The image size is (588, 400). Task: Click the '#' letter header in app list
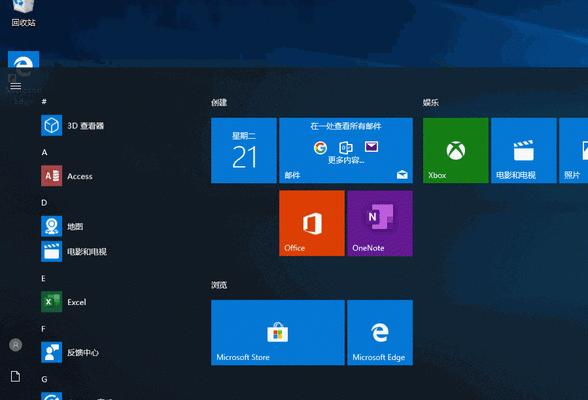tap(44, 101)
